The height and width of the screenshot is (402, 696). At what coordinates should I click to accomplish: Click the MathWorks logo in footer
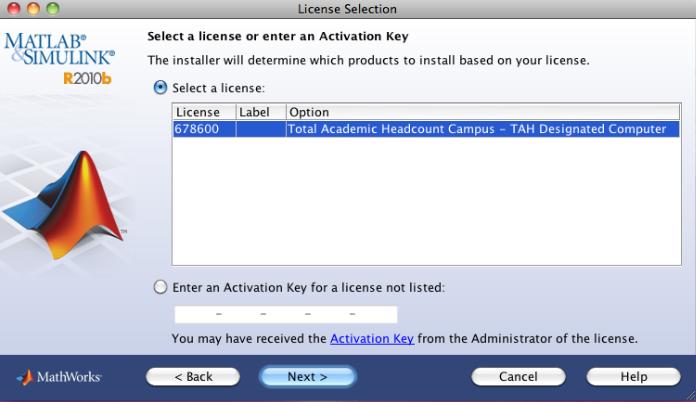60,377
